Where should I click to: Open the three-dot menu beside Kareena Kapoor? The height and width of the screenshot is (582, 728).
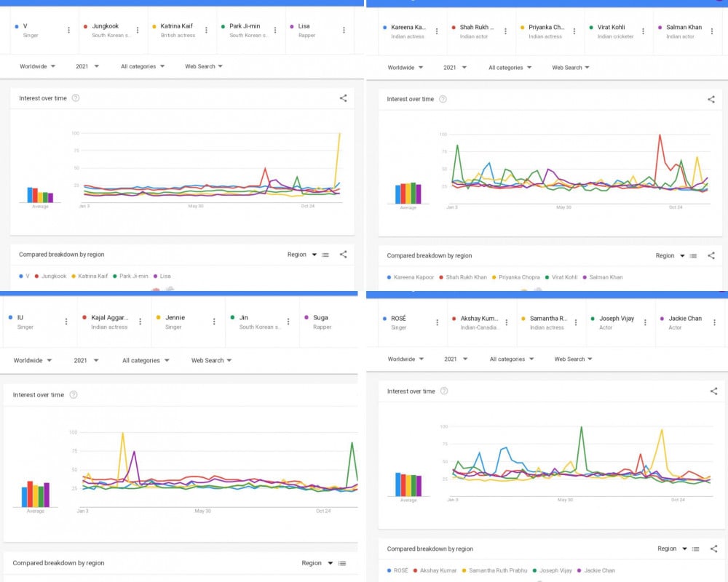(x=436, y=31)
